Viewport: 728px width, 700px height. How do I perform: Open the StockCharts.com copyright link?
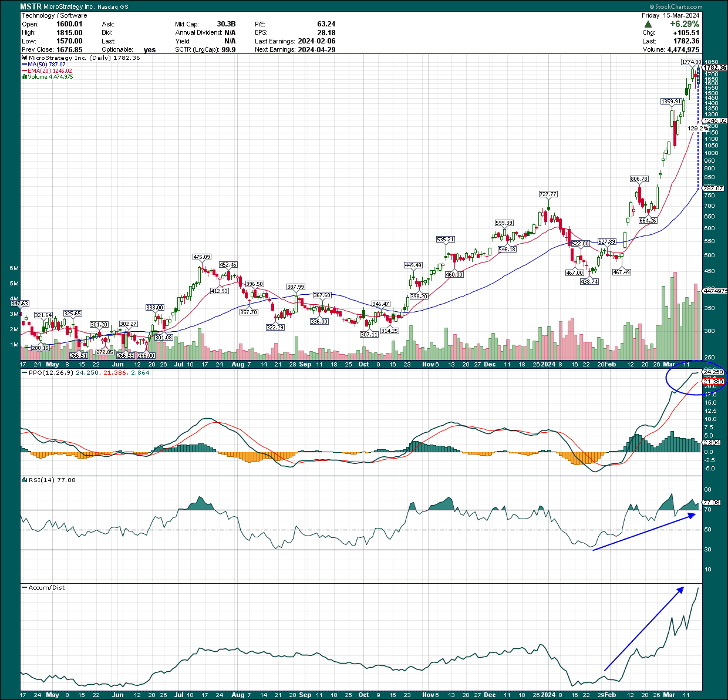click(675, 6)
